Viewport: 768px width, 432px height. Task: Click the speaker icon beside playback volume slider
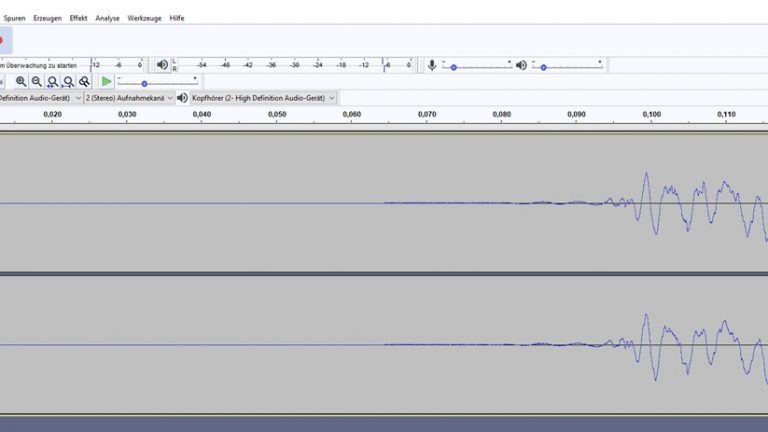(x=521, y=65)
